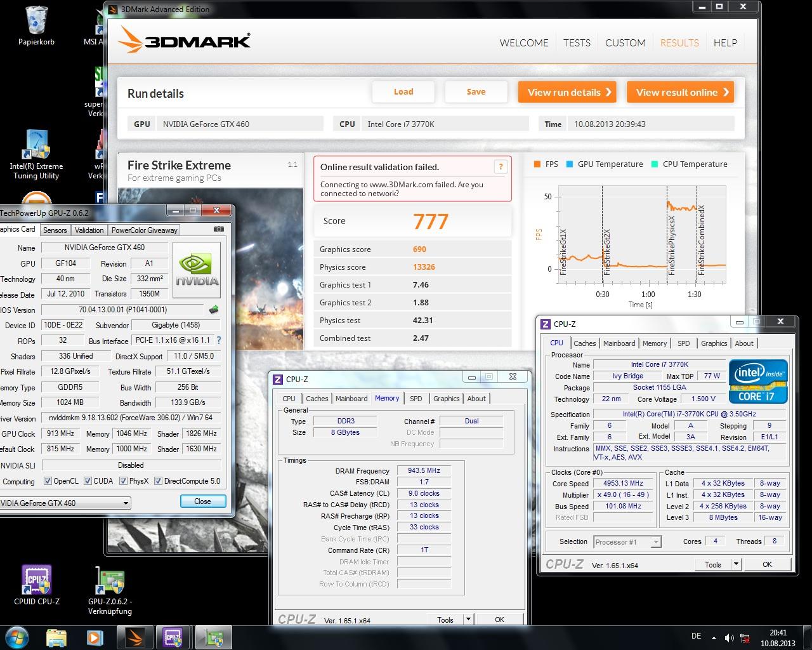The width and height of the screenshot is (812, 650).
Task: Open the WELCOME tab in 3DMark
Action: [x=524, y=43]
